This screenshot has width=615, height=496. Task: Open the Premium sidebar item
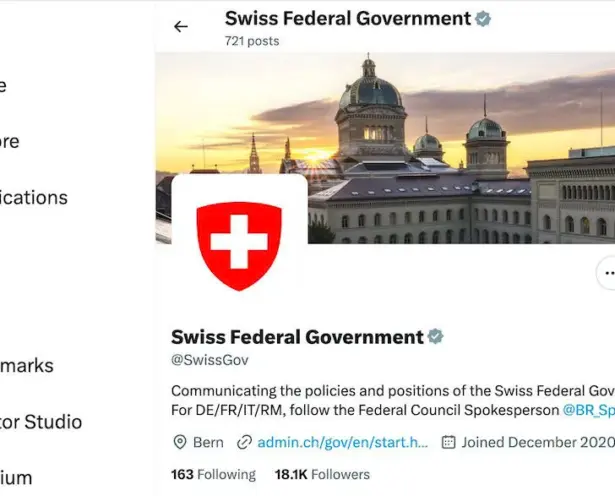click(16, 478)
